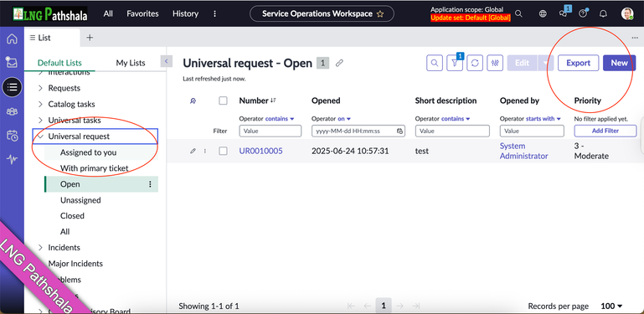Open the chat icon with badge
Image resolution: width=644 pixels, height=314 pixels.
(564, 13)
